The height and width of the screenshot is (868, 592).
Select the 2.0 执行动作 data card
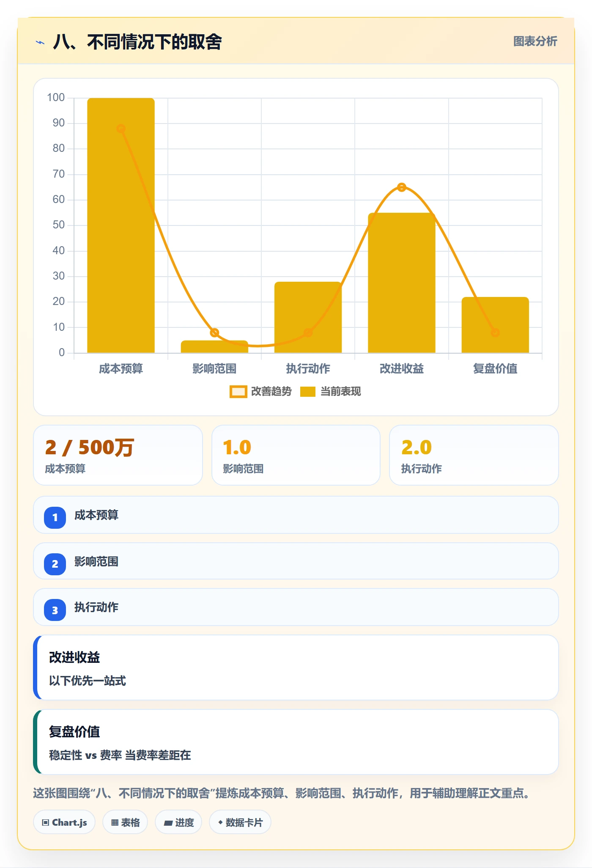pos(474,455)
